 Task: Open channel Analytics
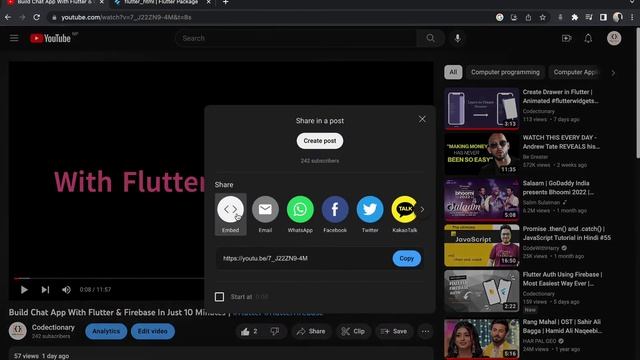click(x=106, y=331)
